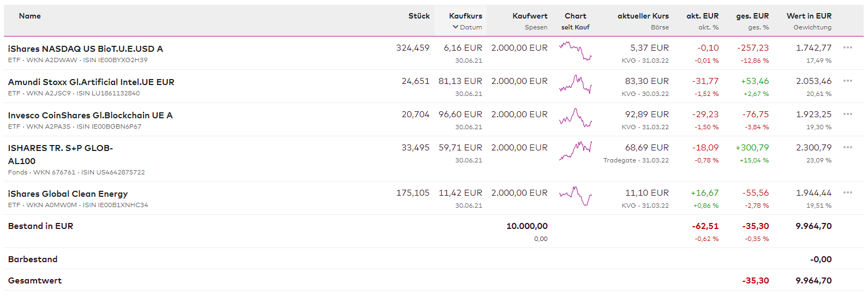Open Invesco CoinShares Gl.Blockchain UE A details

click(90, 115)
